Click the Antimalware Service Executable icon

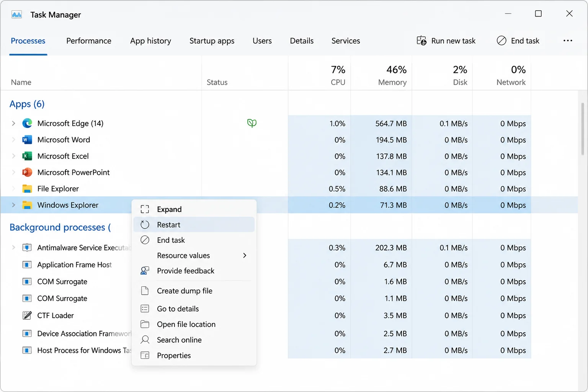coord(27,248)
